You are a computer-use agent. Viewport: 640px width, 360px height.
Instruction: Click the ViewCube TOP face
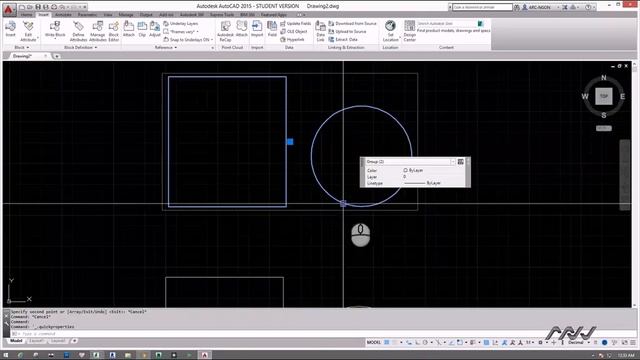click(x=604, y=96)
